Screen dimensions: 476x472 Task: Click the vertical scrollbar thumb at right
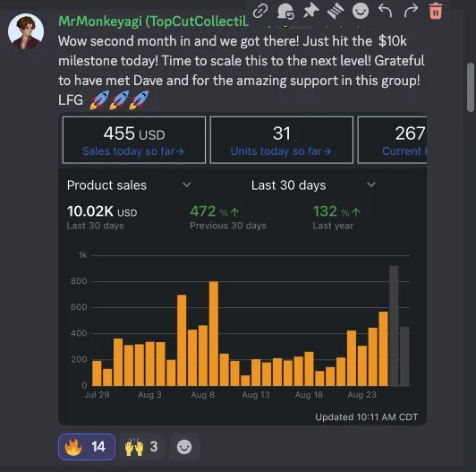[471, 87]
